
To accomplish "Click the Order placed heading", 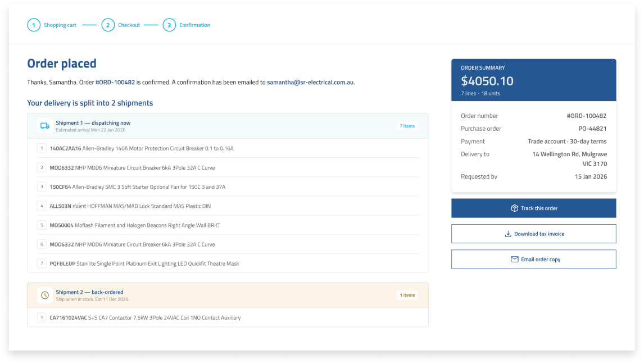I will (62, 63).
